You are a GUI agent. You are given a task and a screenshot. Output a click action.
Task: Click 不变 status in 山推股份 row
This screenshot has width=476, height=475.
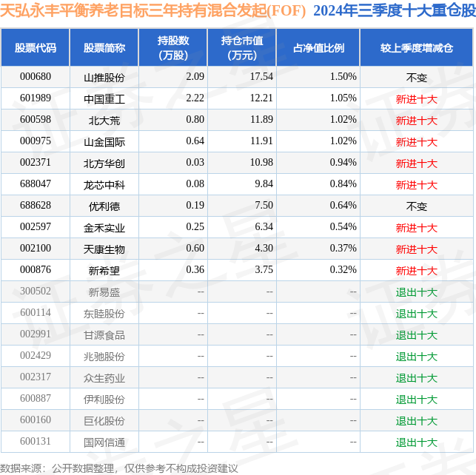point(417,78)
